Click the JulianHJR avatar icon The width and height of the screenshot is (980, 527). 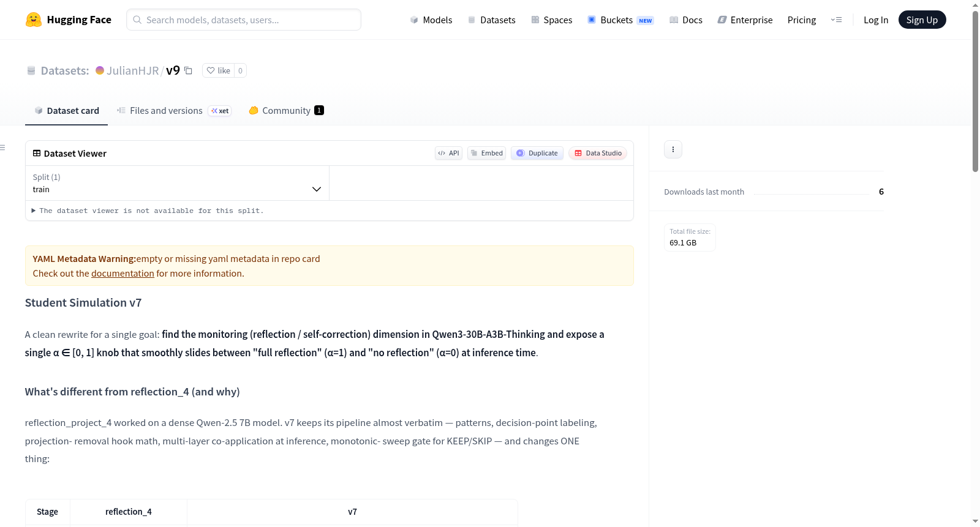click(x=100, y=70)
